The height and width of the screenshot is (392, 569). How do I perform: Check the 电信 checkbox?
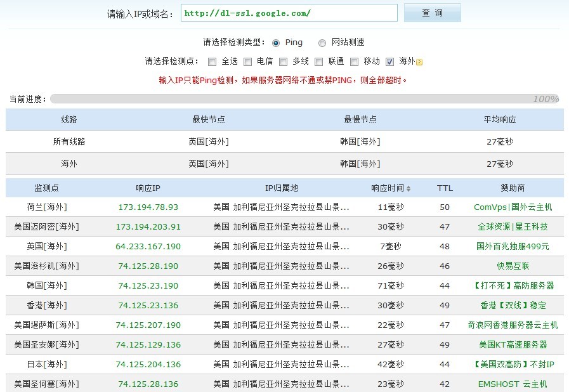248,62
